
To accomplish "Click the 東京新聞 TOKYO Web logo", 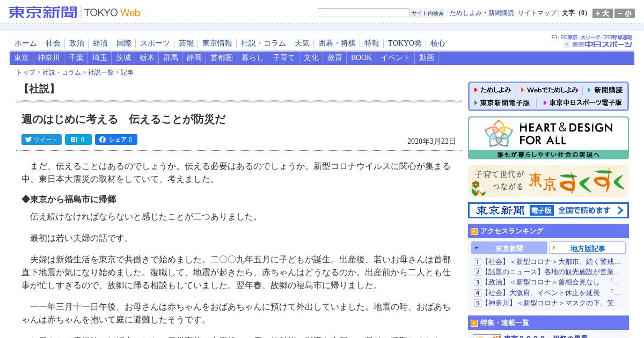I will point(75,12).
